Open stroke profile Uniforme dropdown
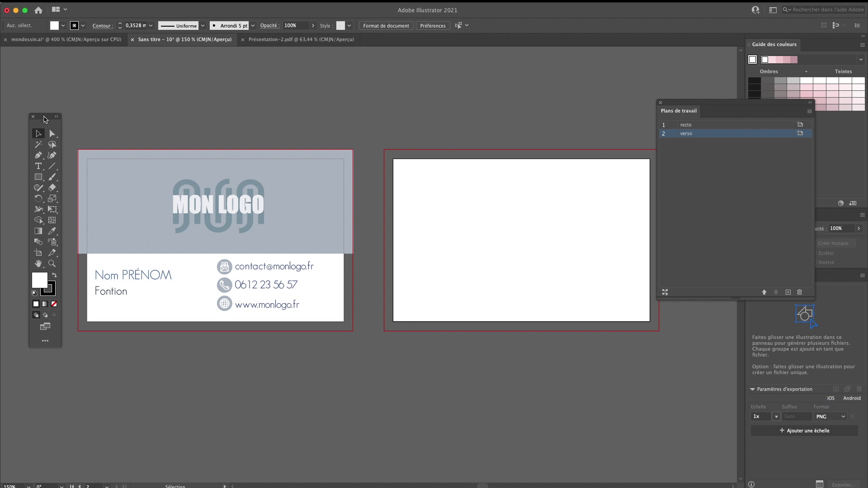The height and width of the screenshot is (488, 868). point(203,26)
